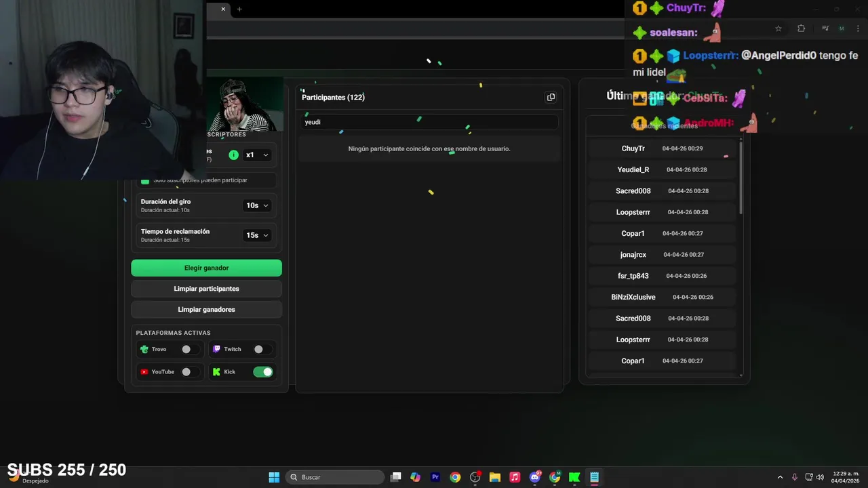
Task: Select the jonajrcx winner row
Action: [662, 255]
